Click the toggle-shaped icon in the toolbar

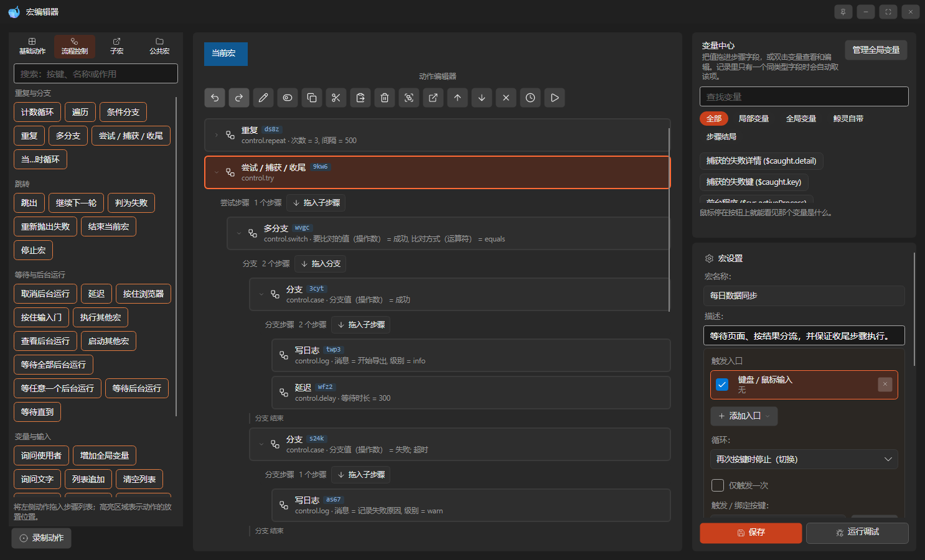288,98
